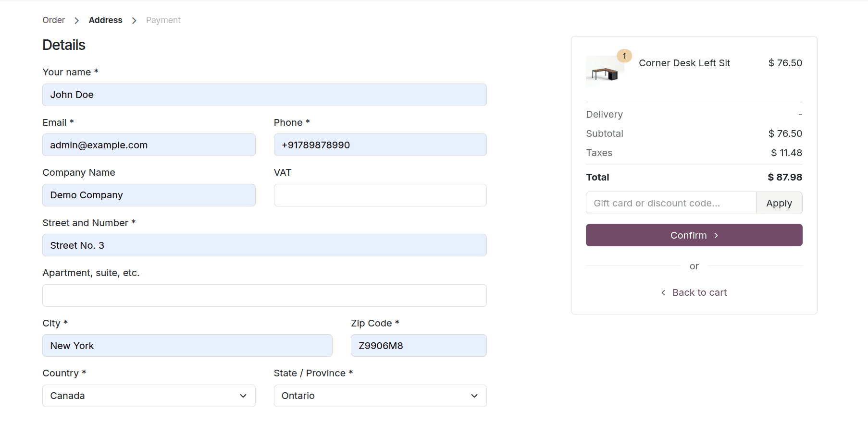Confirm the order address
This screenshot has width=868, height=422.
coord(694,235)
